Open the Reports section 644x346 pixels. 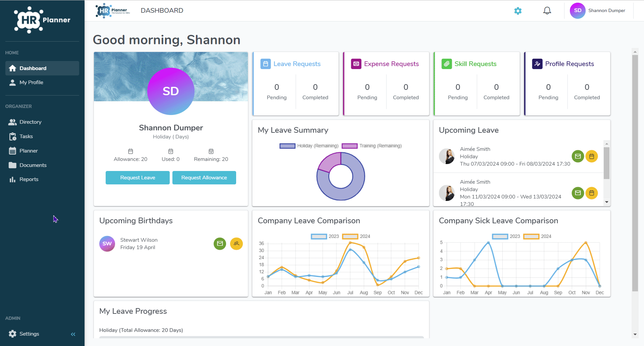pyautogui.click(x=42, y=179)
